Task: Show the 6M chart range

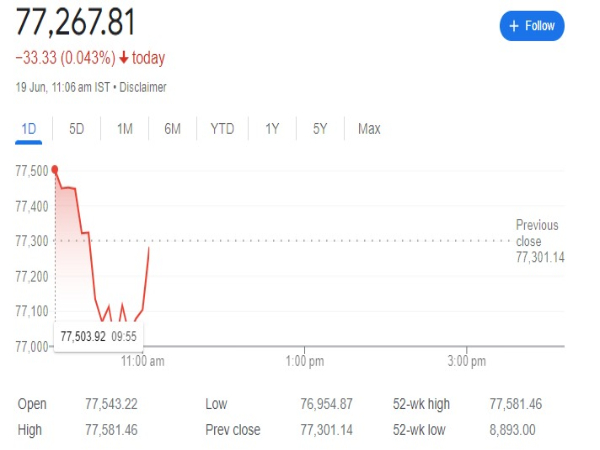Action: [x=173, y=129]
